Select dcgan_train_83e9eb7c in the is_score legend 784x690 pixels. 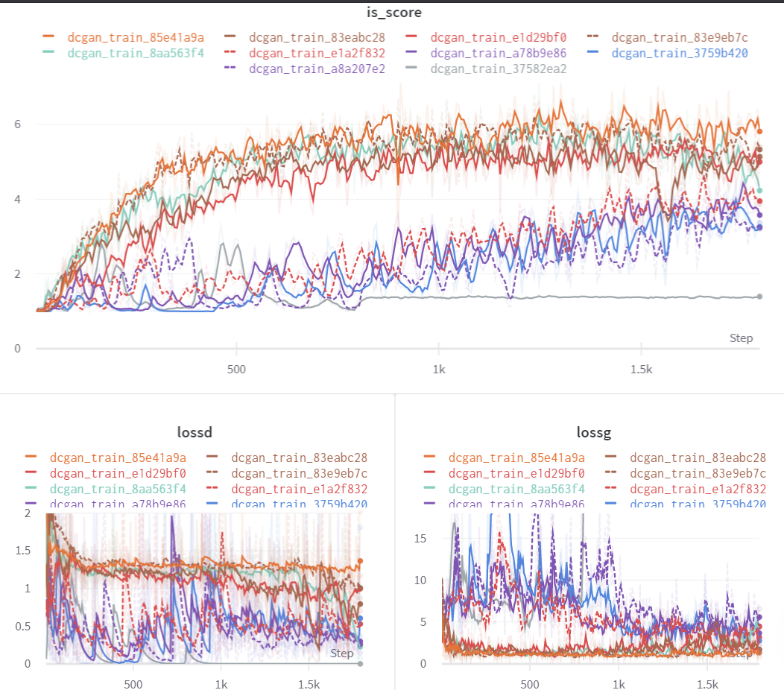tap(680, 37)
